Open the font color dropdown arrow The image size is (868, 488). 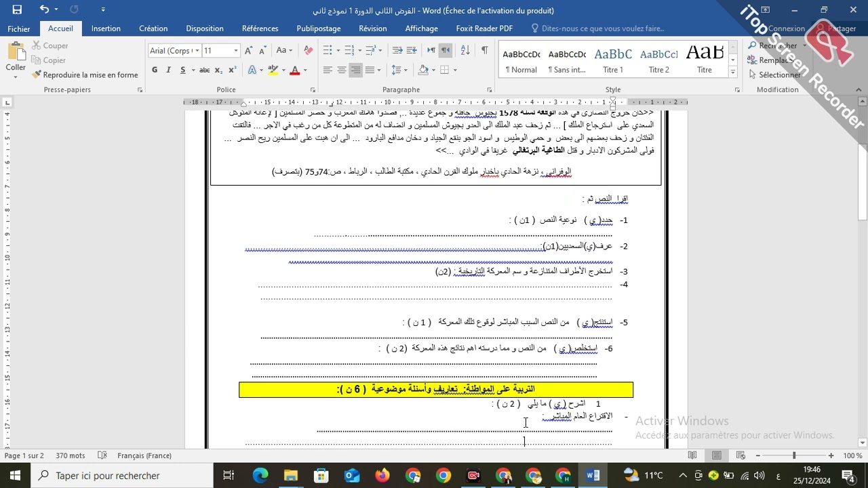(x=304, y=70)
